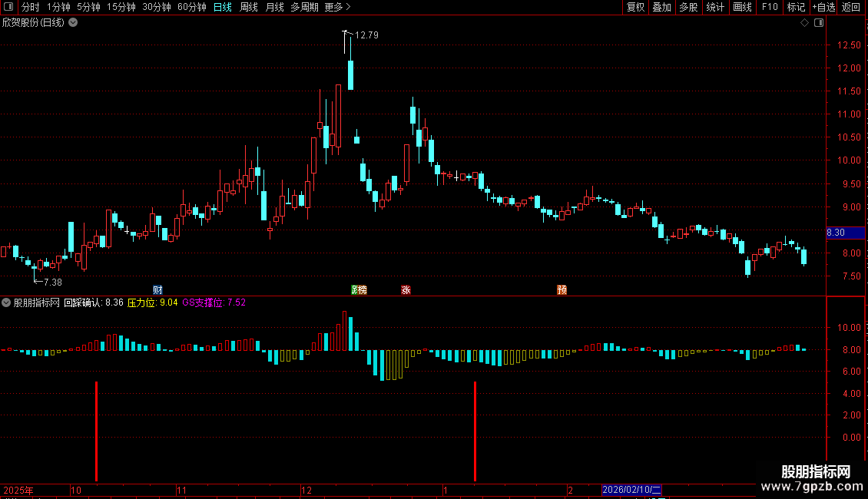The height and width of the screenshot is (499, 868).
Task: Click the 跌榜 marker icon
Action: tap(359, 290)
